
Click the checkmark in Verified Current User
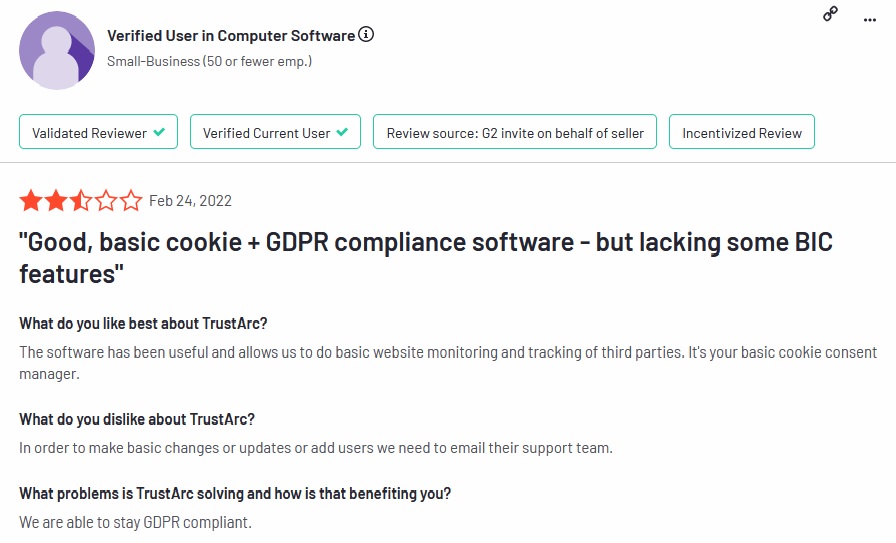[x=342, y=132]
